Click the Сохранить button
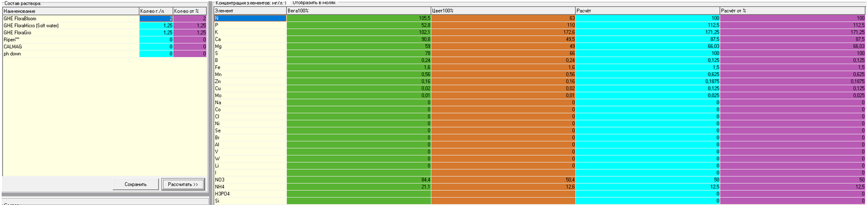Viewport: 868px width, 205px height. pos(136,184)
